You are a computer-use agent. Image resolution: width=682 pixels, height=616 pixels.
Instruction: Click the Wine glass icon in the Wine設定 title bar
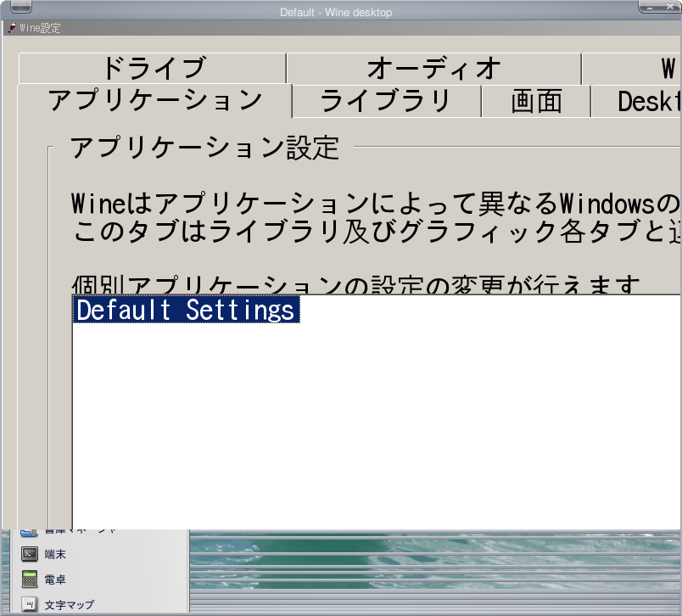tap(12, 28)
